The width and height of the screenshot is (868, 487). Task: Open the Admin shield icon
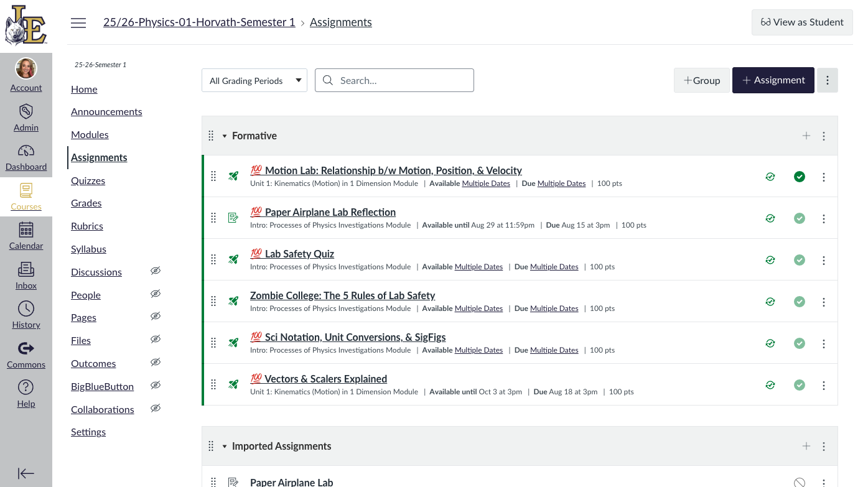(x=26, y=111)
